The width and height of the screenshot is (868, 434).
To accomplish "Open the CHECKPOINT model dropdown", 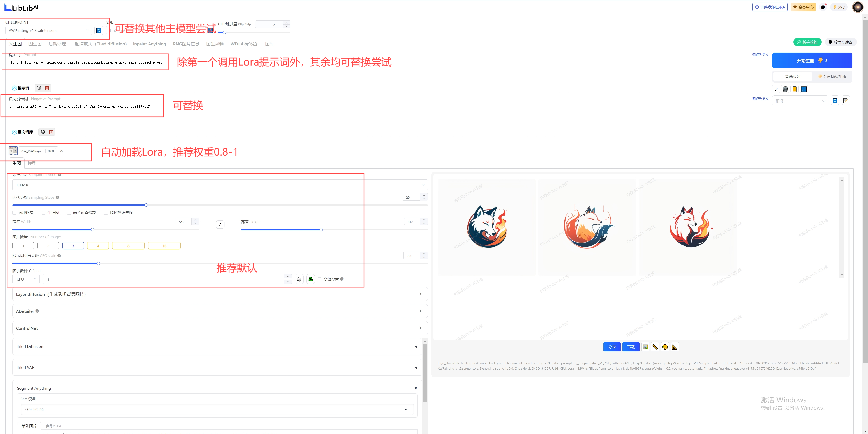I will (49, 31).
